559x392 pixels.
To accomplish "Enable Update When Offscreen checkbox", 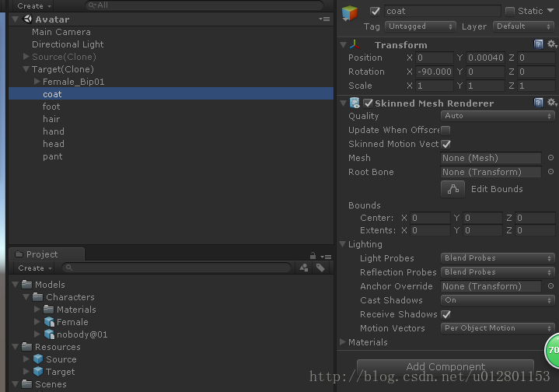I will (445, 130).
